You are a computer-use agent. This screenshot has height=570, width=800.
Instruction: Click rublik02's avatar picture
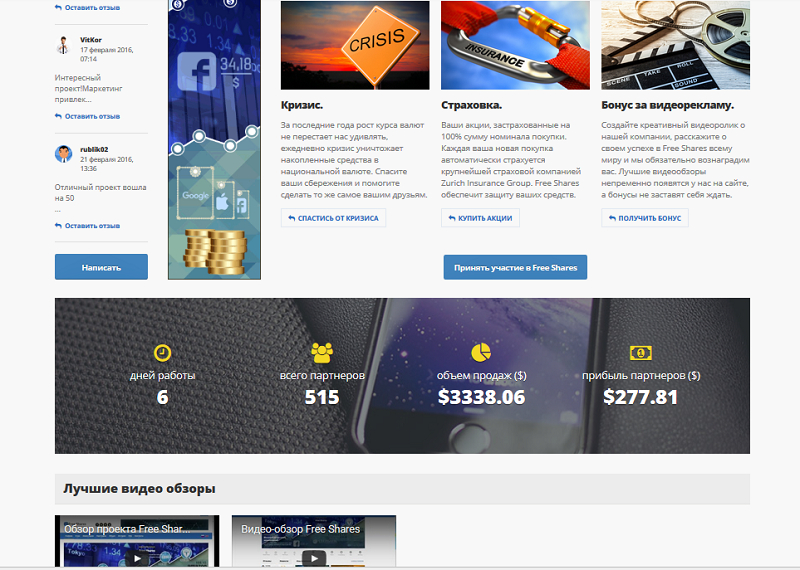coord(63,153)
